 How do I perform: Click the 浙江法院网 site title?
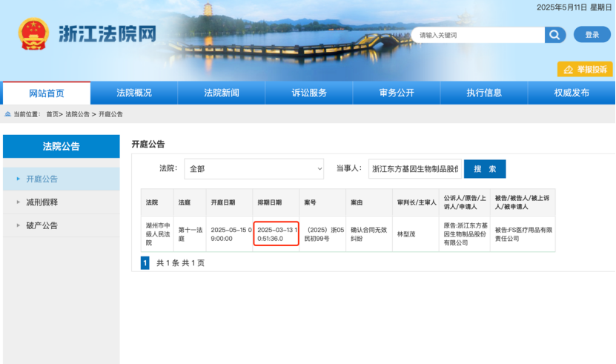(x=107, y=34)
